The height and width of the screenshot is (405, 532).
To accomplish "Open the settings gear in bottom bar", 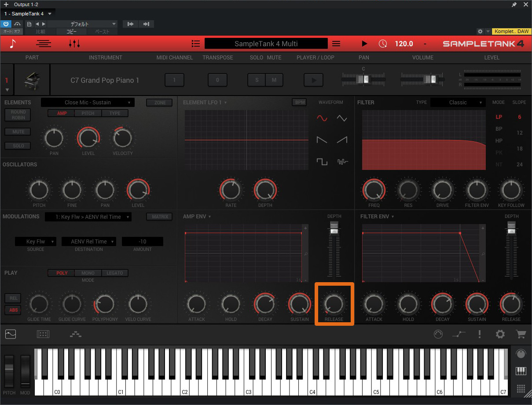I will pos(500,334).
